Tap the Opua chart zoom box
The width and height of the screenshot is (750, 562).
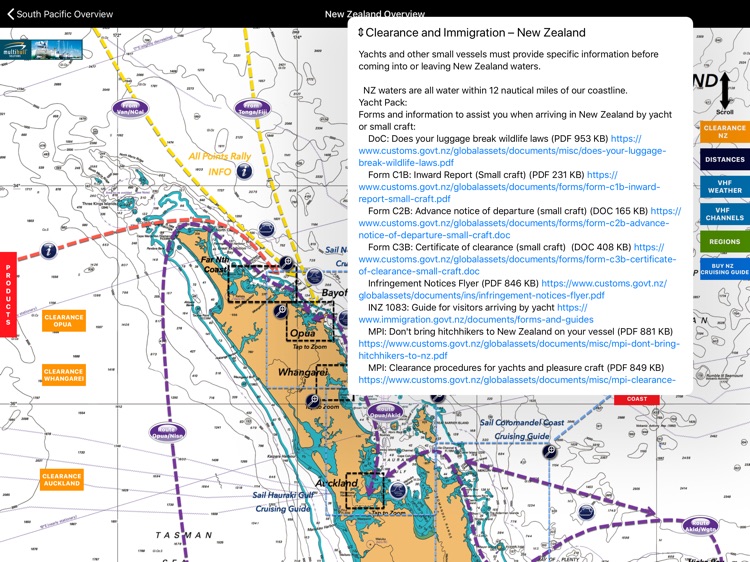tap(310, 321)
